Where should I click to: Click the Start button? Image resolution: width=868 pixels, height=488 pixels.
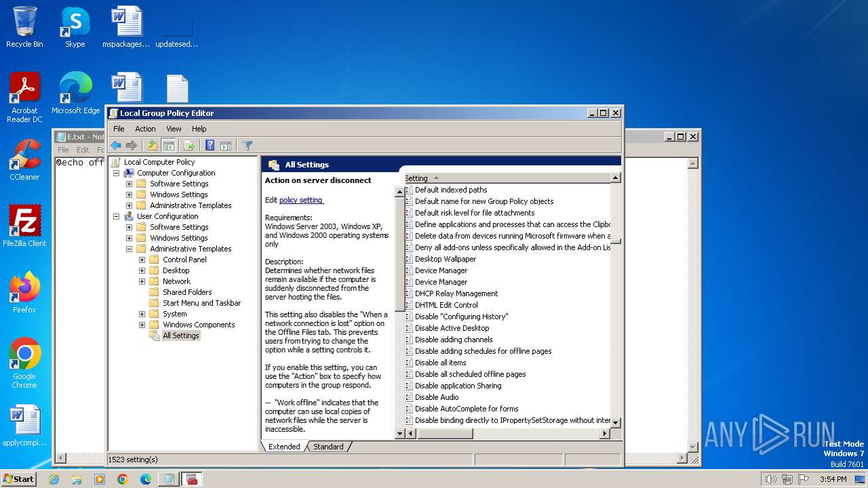coord(18,479)
